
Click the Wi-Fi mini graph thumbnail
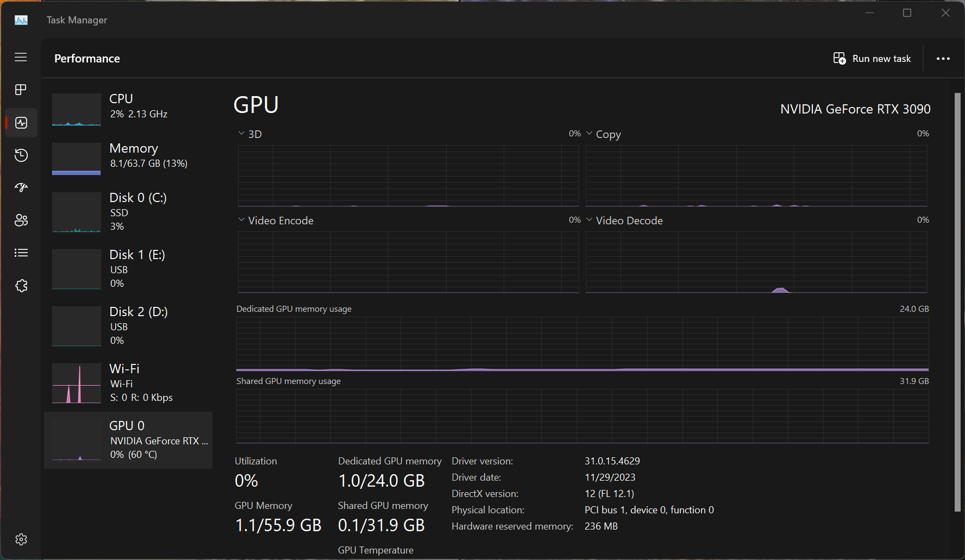click(77, 383)
